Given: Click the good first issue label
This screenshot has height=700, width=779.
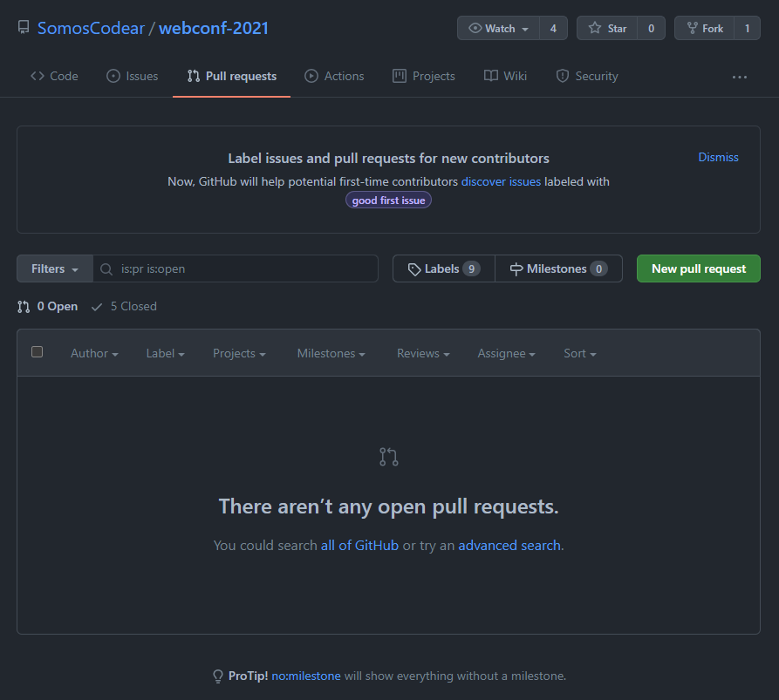Looking at the screenshot, I should click(x=388, y=200).
